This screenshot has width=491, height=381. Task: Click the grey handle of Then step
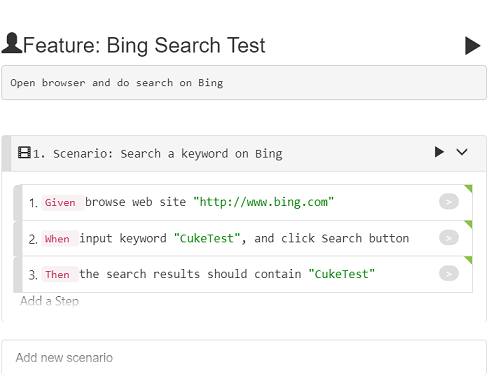(17, 274)
